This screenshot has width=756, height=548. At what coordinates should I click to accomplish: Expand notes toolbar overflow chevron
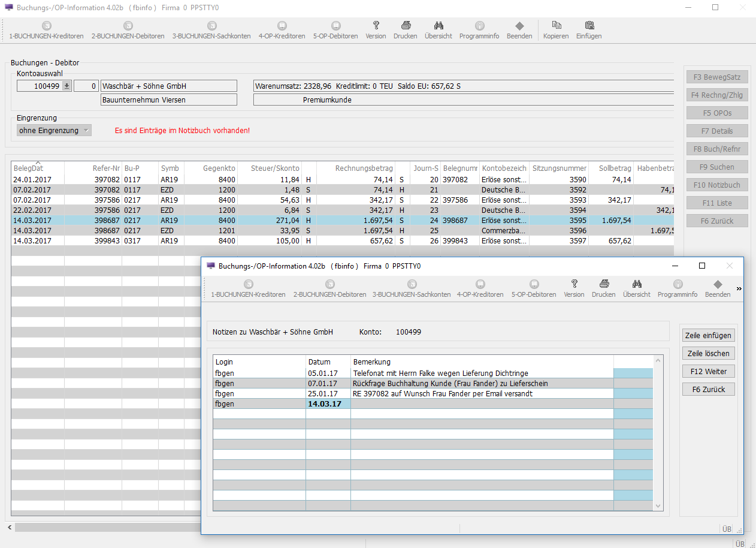point(739,289)
